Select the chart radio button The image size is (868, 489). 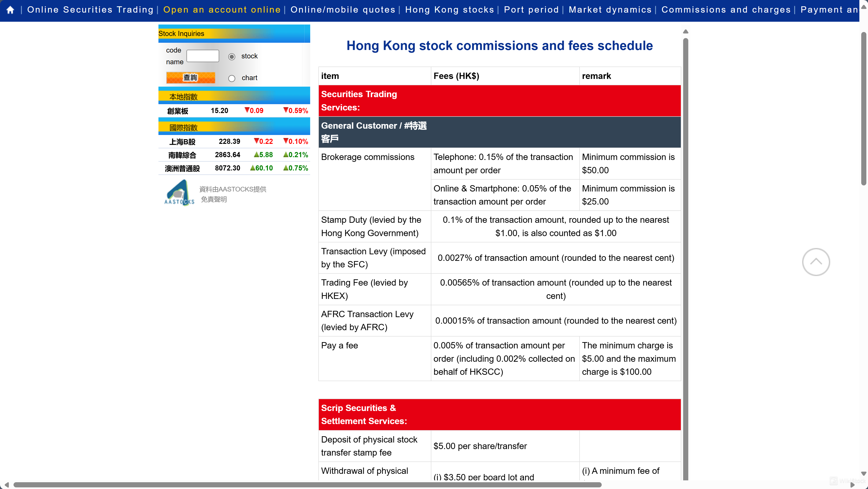tap(232, 78)
